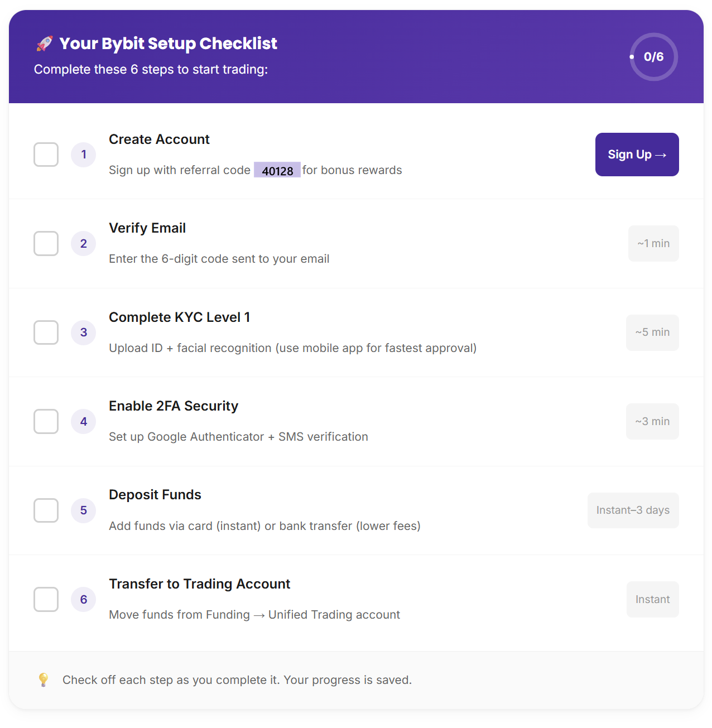The width and height of the screenshot is (712, 728).
Task: Click the step 6 number badge
Action: (84, 600)
